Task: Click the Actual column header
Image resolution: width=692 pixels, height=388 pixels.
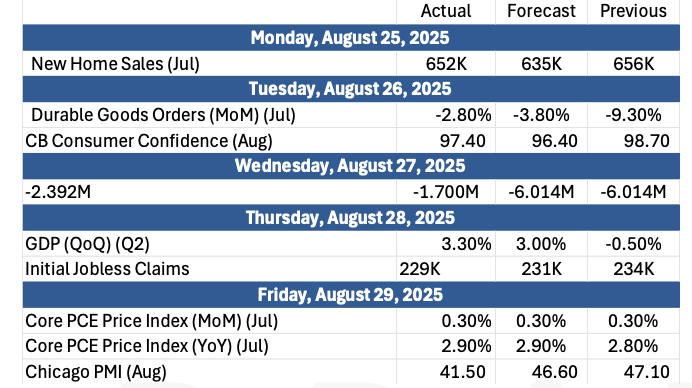Action: 446,11
